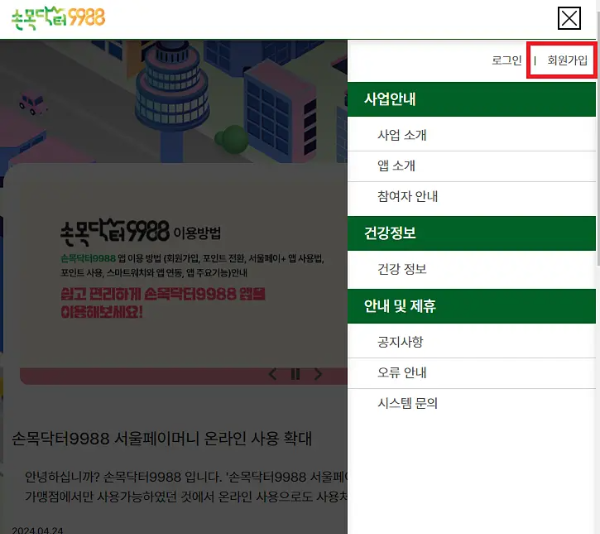Click notice excerpt starting 안녕하십니까?
600x534 pixels.
[186, 487]
